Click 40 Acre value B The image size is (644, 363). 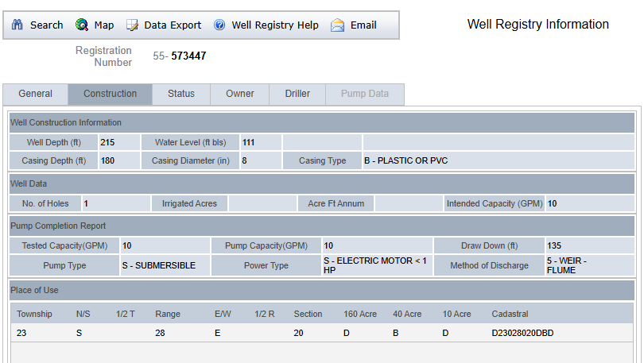pos(395,333)
